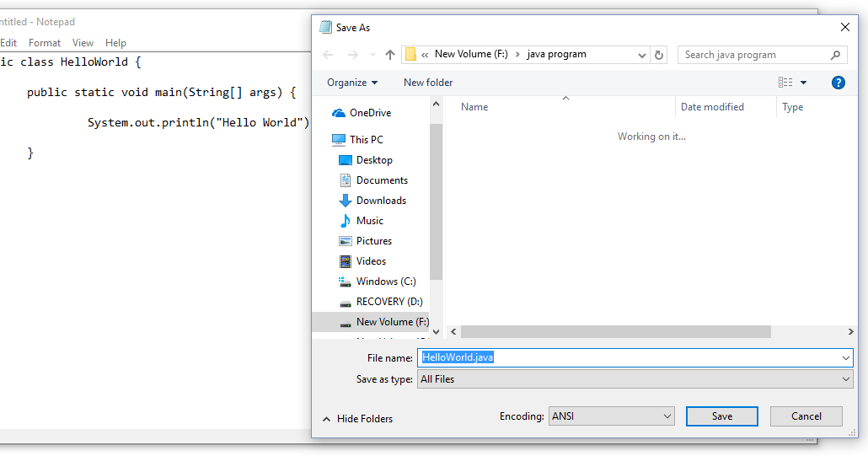Screen dimensions: 868x456
Task: Click the Desktop folder icon
Action: [345, 160]
